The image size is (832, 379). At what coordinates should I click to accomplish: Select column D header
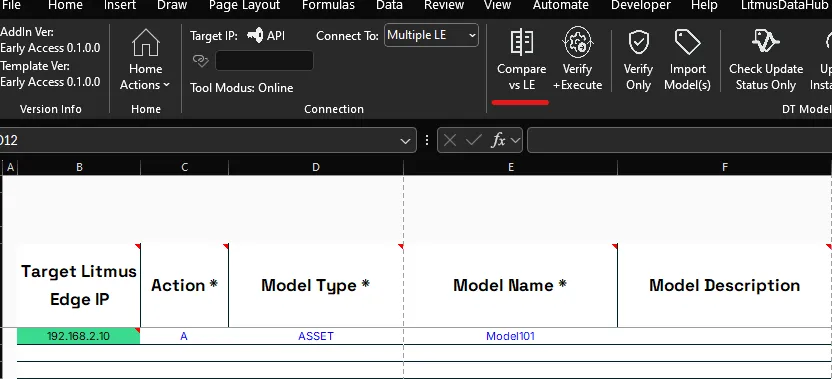[x=316, y=167]
